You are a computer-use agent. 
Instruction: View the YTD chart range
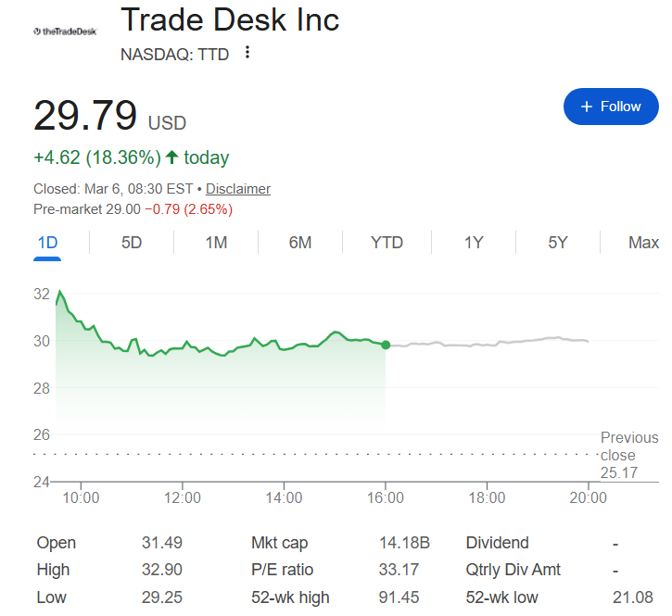tap(387, 243)
